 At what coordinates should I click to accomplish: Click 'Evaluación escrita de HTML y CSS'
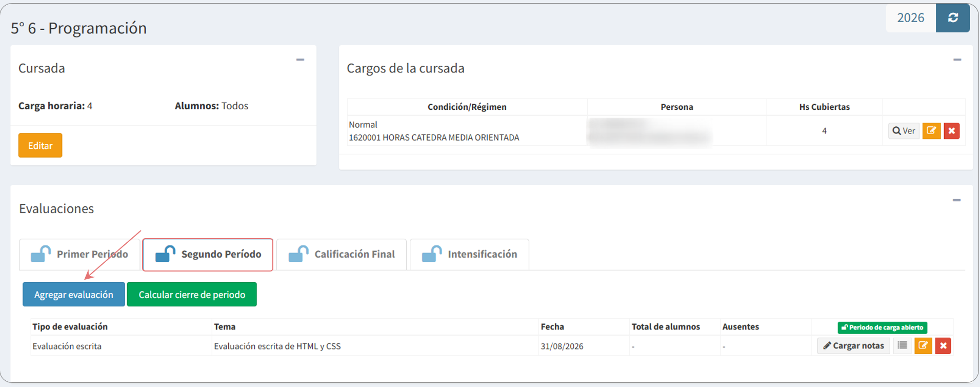click(x=277, y=346)
